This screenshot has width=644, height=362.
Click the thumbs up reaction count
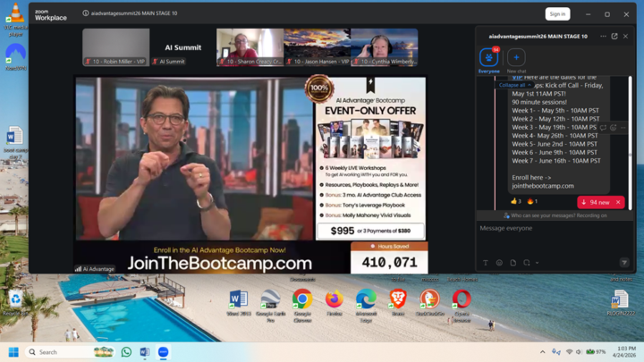click(x=516, y=201)
